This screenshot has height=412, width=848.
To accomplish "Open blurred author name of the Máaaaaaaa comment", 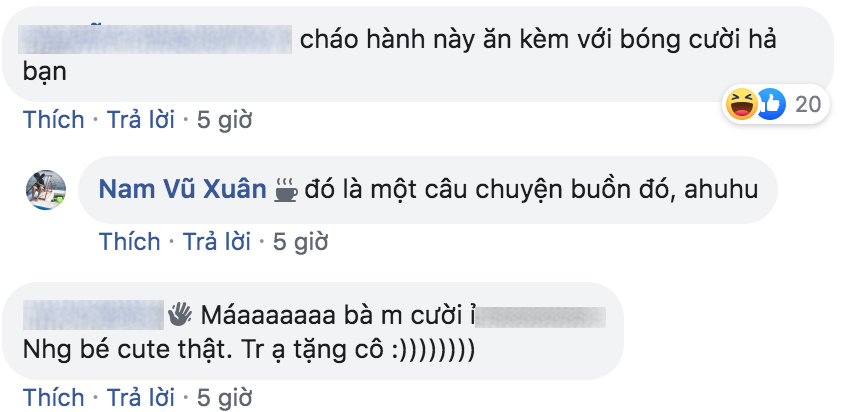I will (94, 315).
